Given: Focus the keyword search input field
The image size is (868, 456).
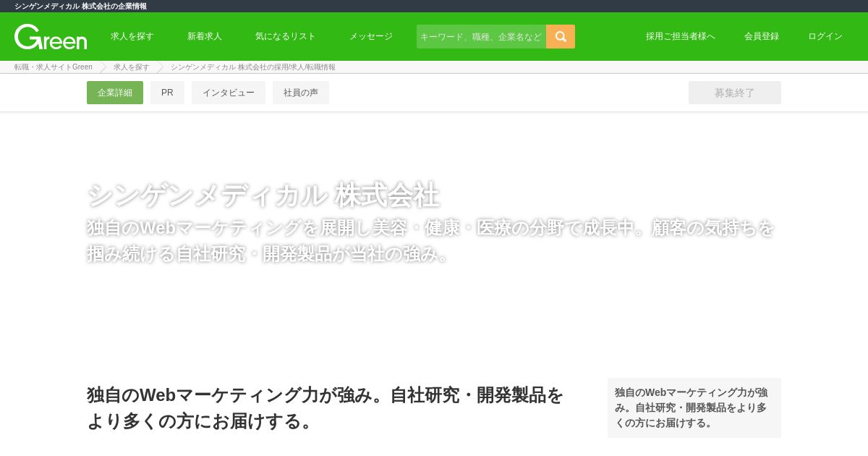Looking at the screenshot, I should (481, 36).
